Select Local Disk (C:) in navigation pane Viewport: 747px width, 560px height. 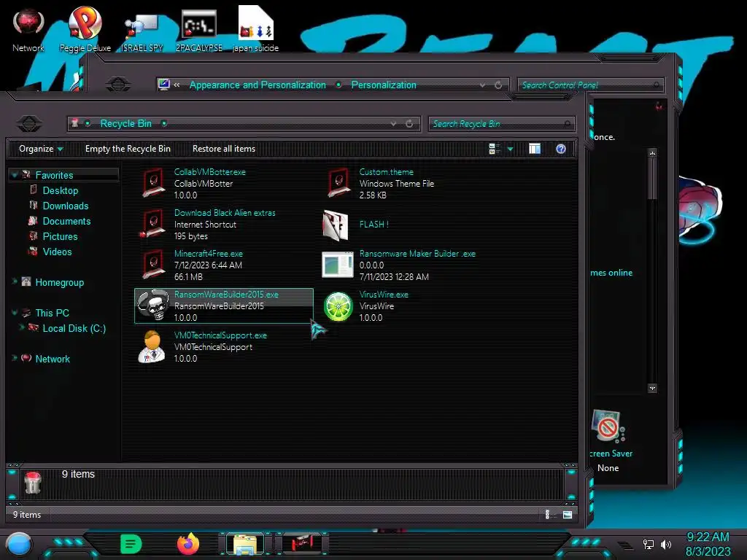74,328
